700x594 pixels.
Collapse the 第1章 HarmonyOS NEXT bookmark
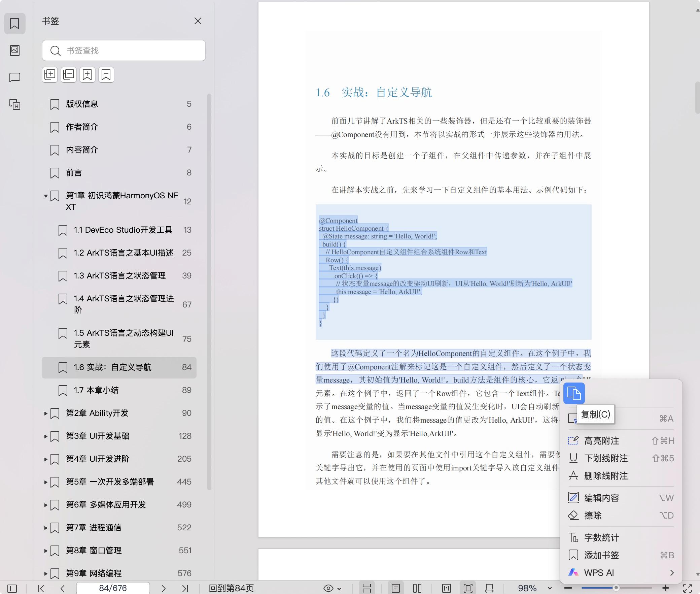click(46, 196)
